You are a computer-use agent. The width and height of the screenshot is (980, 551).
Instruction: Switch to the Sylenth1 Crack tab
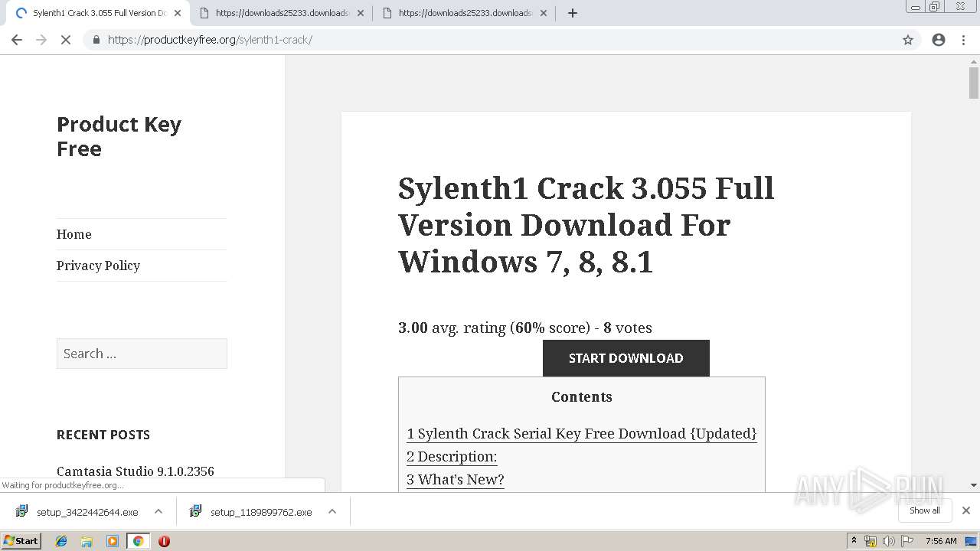[x=98, y=13]
